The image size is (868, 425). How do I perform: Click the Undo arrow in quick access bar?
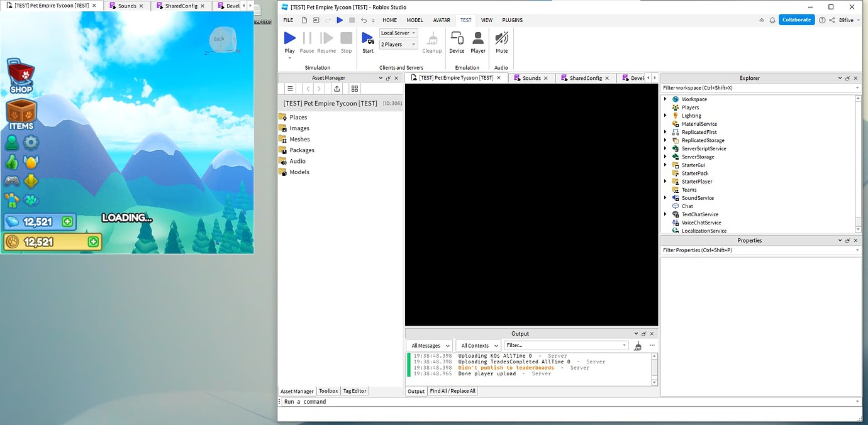pos(364,20)
